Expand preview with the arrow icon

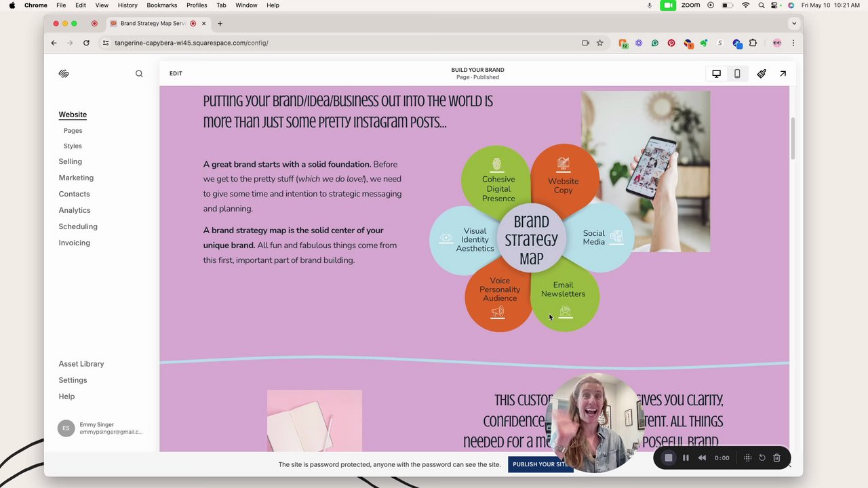click(783, 73)
